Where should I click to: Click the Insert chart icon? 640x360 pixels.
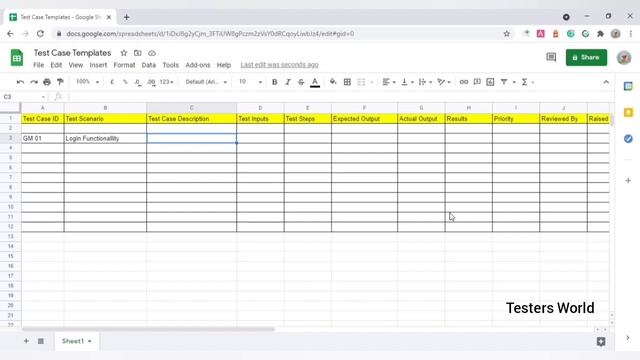point(490,82)
